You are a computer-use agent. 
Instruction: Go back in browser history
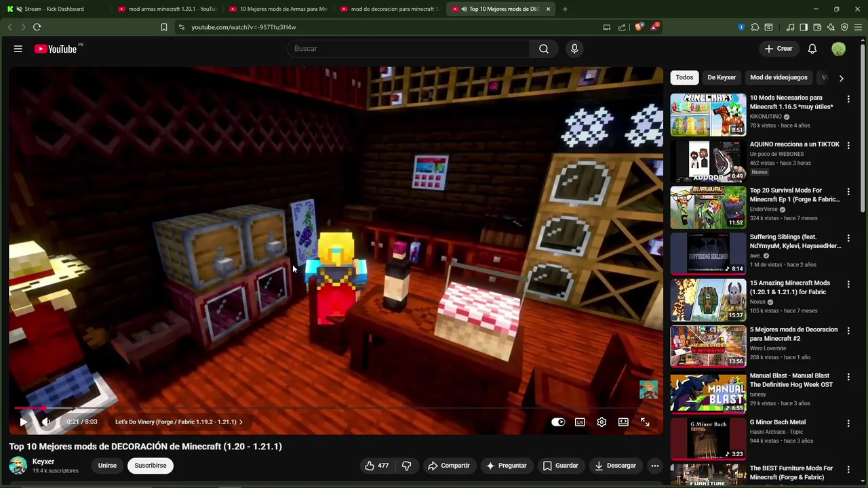[9, 27]
